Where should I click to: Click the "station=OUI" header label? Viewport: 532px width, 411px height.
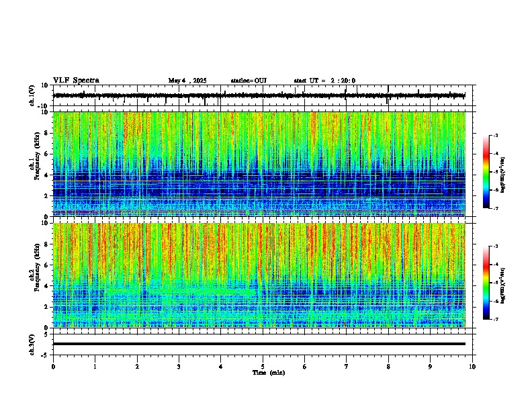click(x=249, y=81)
